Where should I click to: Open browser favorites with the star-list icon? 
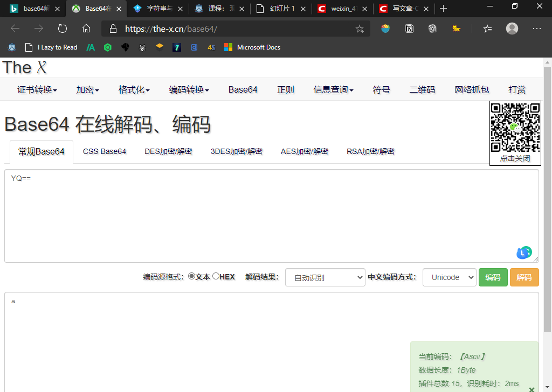point(487,29)
